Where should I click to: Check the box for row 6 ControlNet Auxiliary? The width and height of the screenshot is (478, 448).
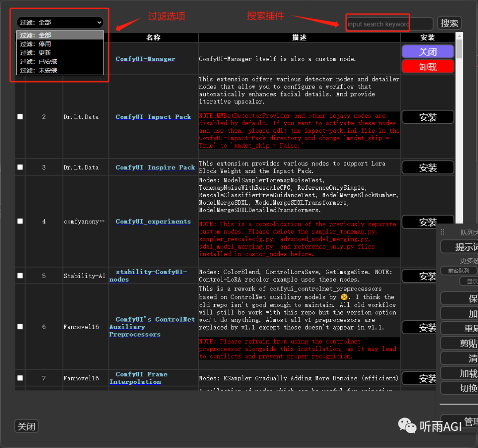(20, 326)
